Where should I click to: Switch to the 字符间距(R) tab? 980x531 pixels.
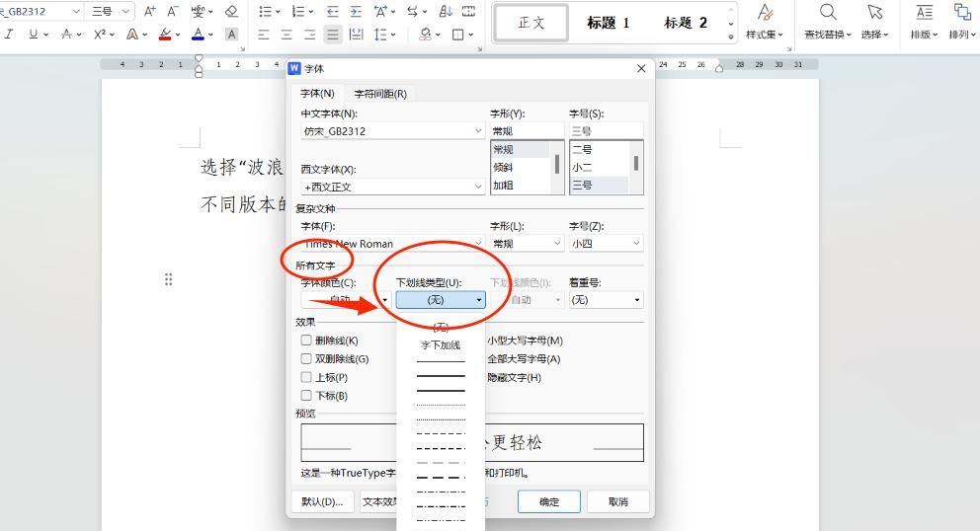380,94
